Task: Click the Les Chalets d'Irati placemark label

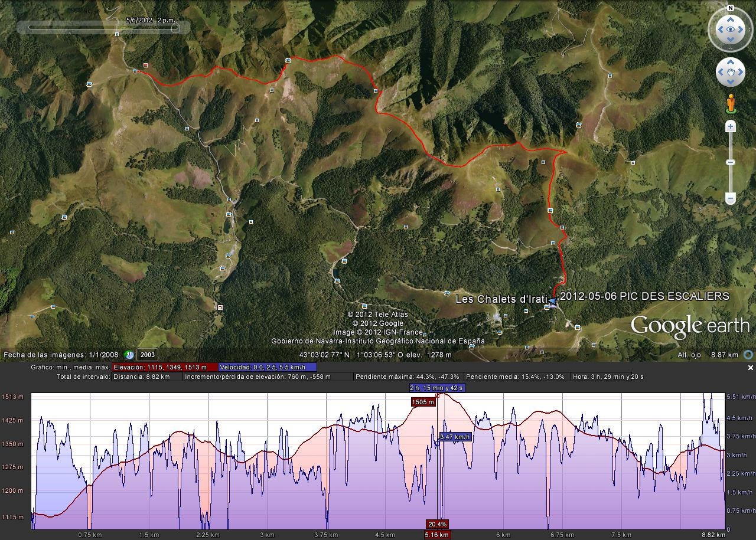Action: 501,299
